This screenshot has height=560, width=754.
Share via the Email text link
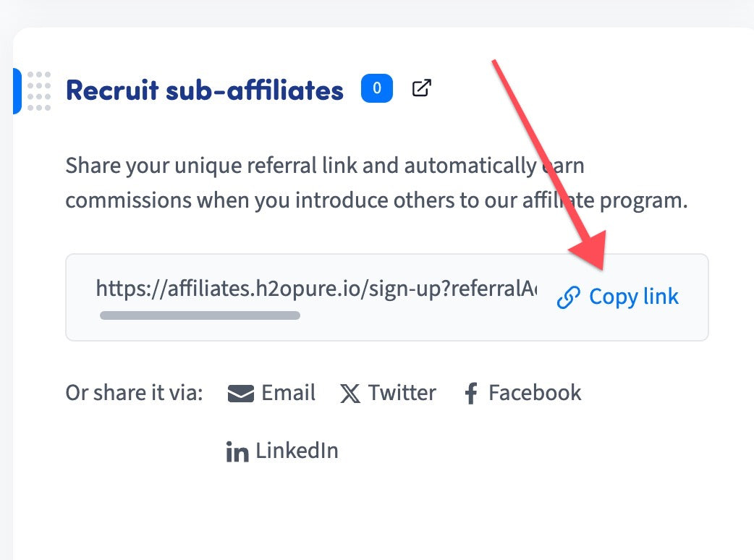pyautogui.click(x=288, y=393)
